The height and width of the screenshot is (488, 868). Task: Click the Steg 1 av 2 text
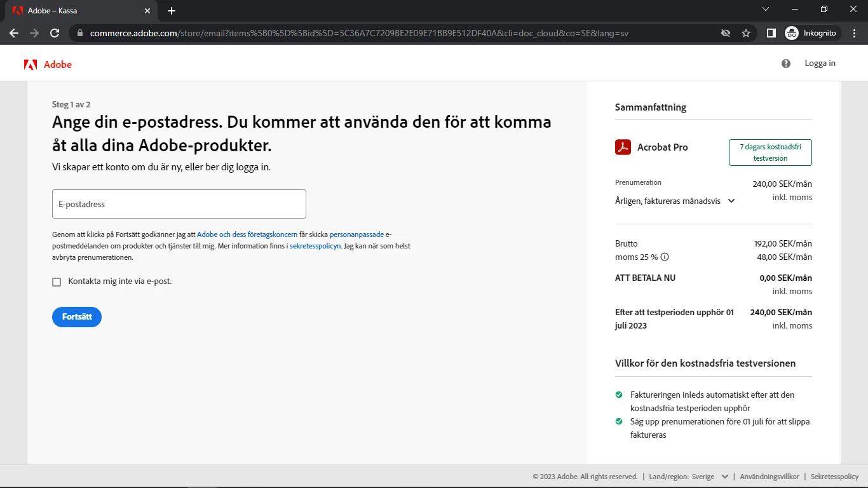(x=71, y=105)
